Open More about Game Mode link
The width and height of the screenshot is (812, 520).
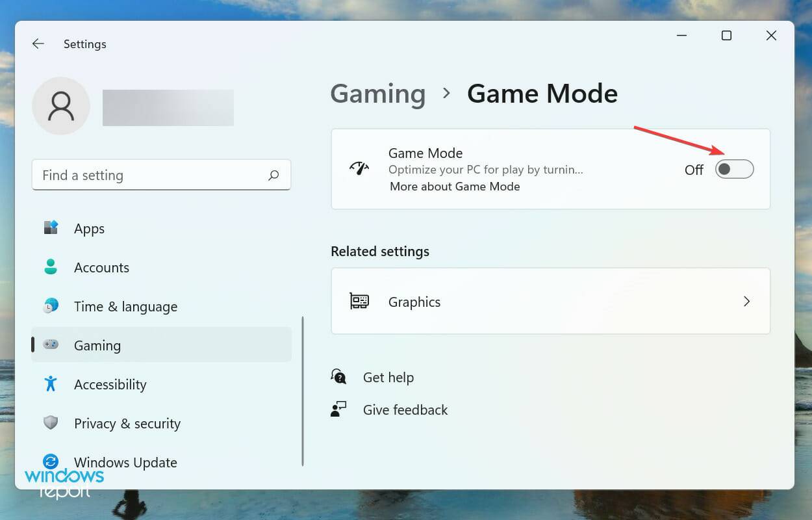453,187
